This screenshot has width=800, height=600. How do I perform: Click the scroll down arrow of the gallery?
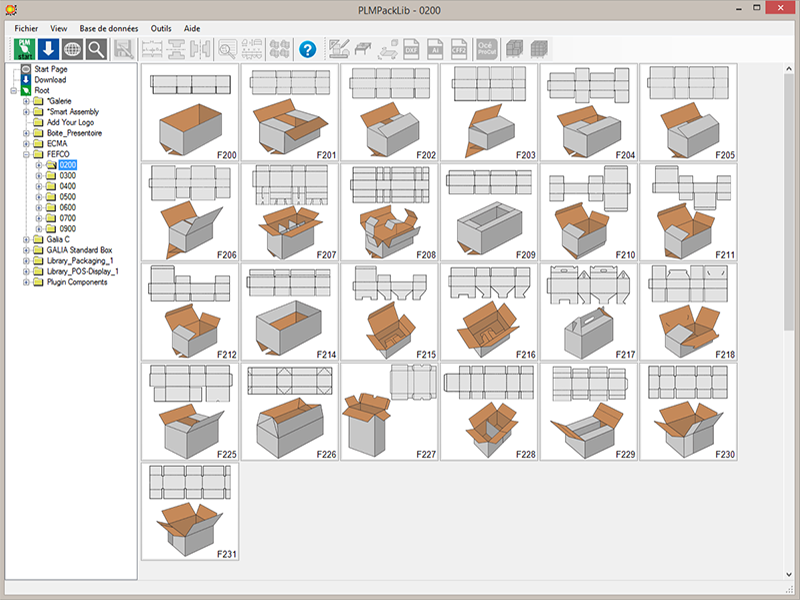(788, 574)
